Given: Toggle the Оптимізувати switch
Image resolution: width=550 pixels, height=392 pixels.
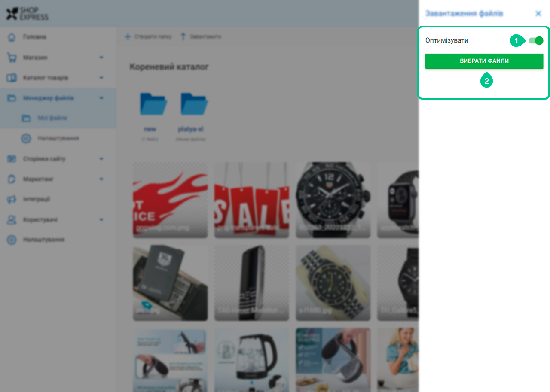Looking at the screenshot, I should (x=536, y=40).
